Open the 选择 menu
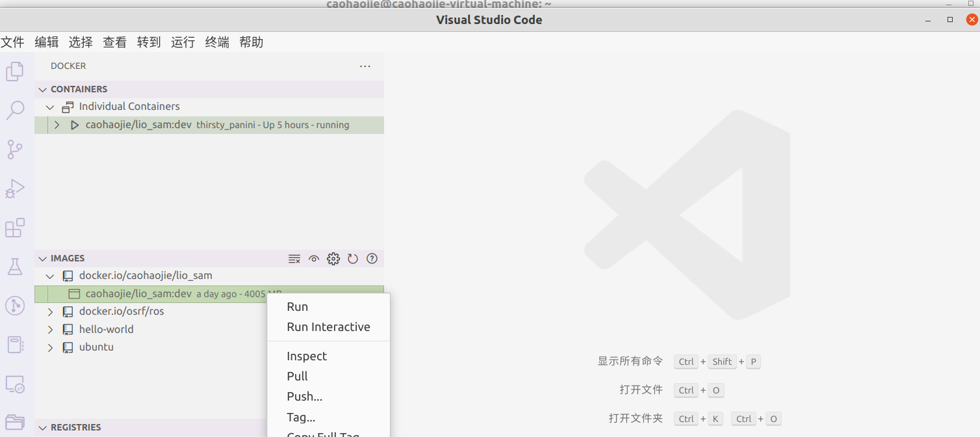 click(81, 42)
